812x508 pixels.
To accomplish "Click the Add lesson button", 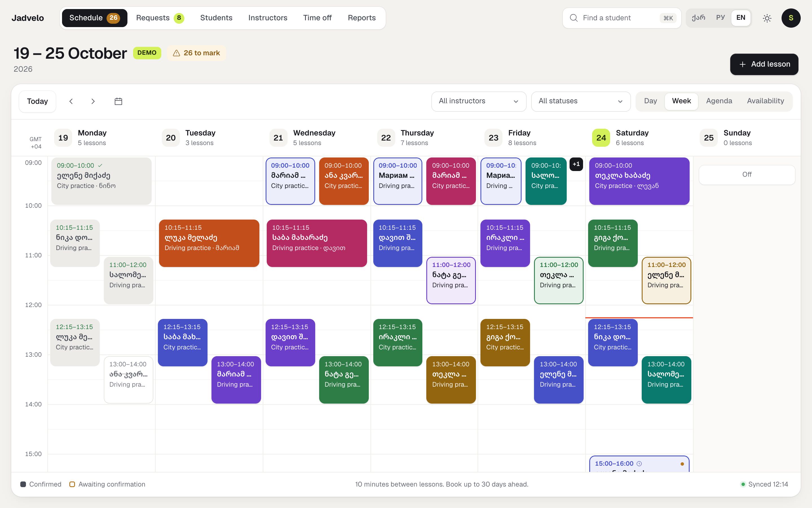I will pyautogui.click(x=764, y=64).
